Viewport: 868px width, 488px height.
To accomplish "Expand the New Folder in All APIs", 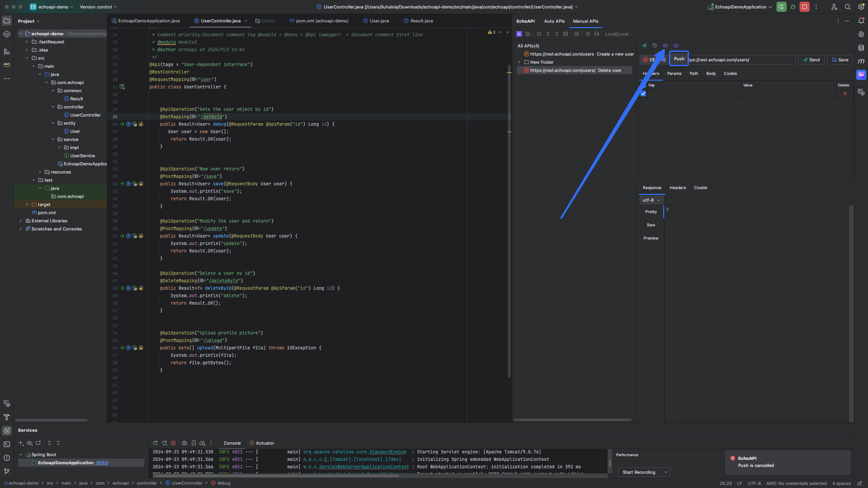I will (x=519, y=62).
